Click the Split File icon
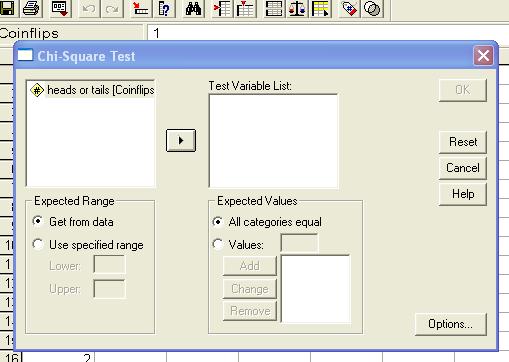 point(274,8)
